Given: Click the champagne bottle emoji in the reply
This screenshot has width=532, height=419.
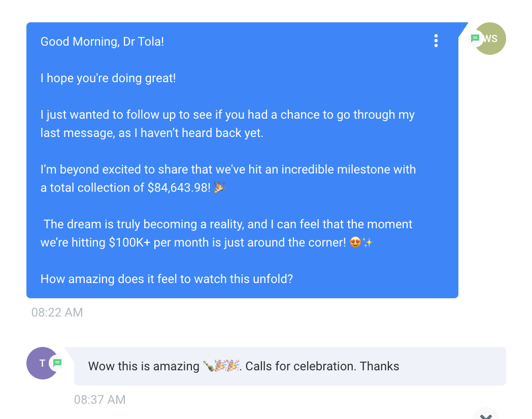Looking at the screenshot, I should pos(208,366).
